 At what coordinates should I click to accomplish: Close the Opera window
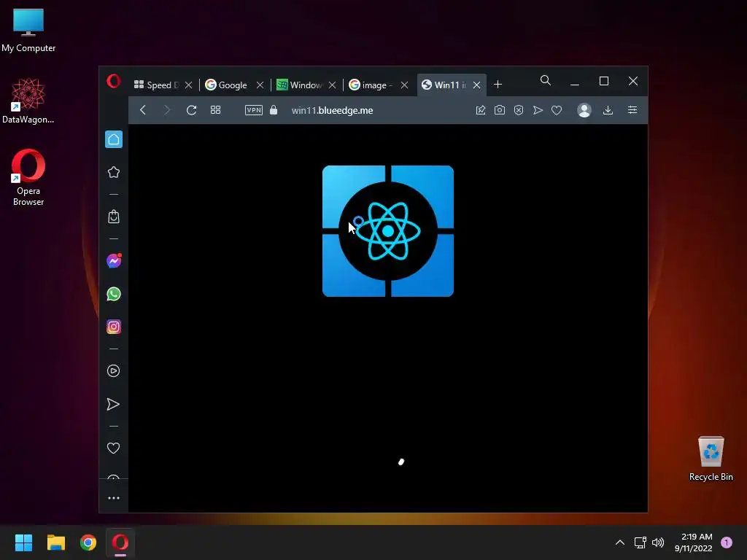point(632,82)
